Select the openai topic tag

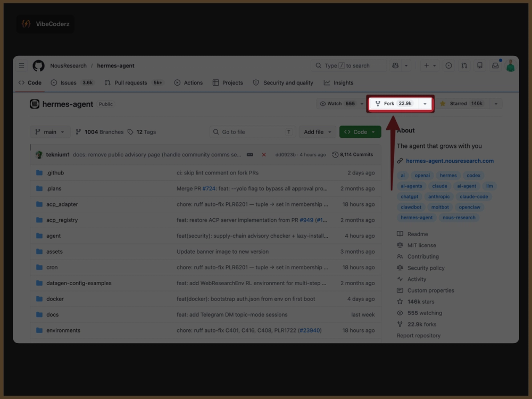(422, 176)
